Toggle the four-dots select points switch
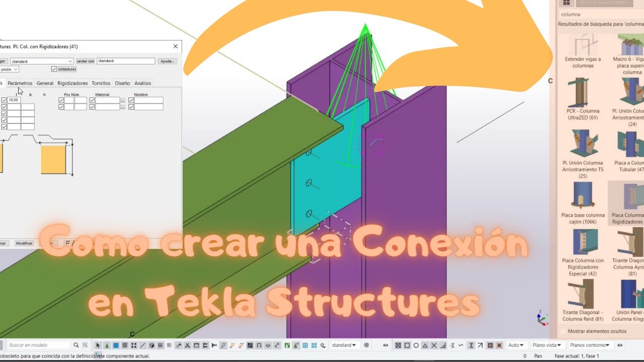 pyautogui.click(x=134, y=345)
